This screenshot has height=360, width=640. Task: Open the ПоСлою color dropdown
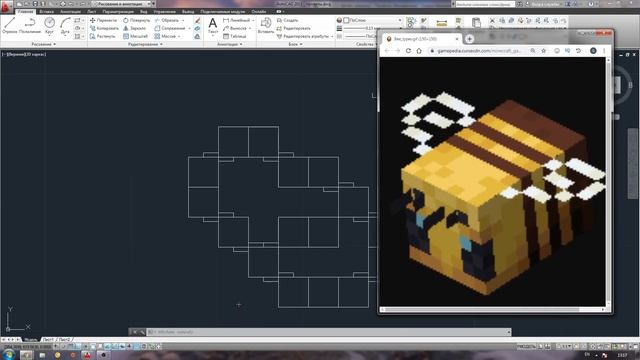pos(400,20)
